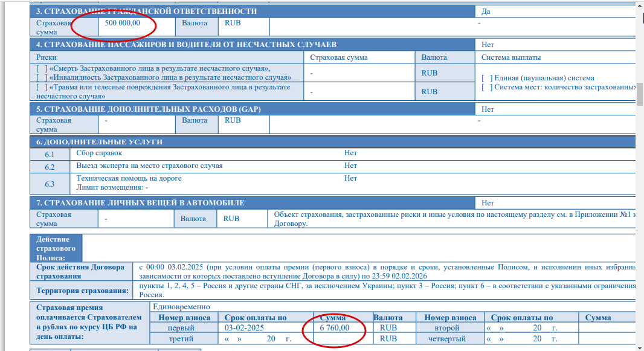Click 'Нет' next to Сбор справок
Image resolution: width=644 pixels, height=351 pixels.
[351, 153]
